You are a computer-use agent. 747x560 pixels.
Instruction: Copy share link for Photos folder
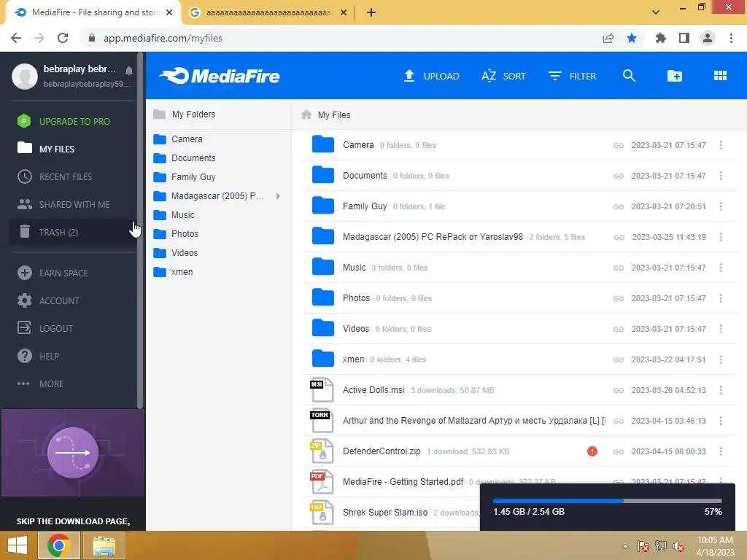coord(619,298)
